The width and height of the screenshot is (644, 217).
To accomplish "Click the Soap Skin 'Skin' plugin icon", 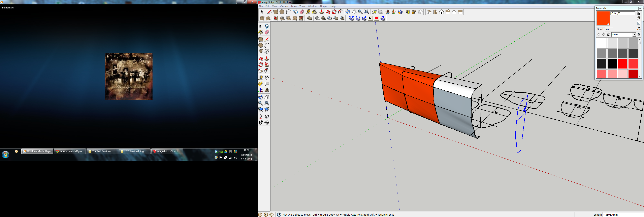I will click(352, 18).
